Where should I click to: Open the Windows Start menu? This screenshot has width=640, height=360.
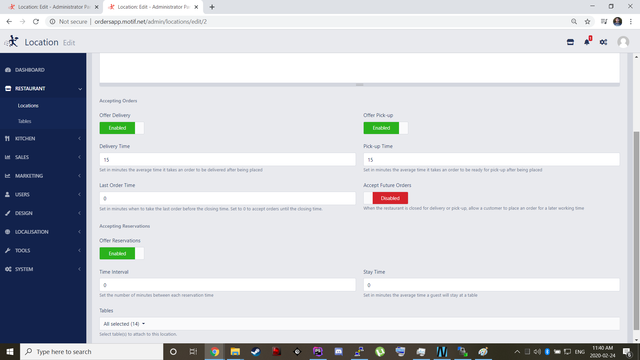point(10,351)
